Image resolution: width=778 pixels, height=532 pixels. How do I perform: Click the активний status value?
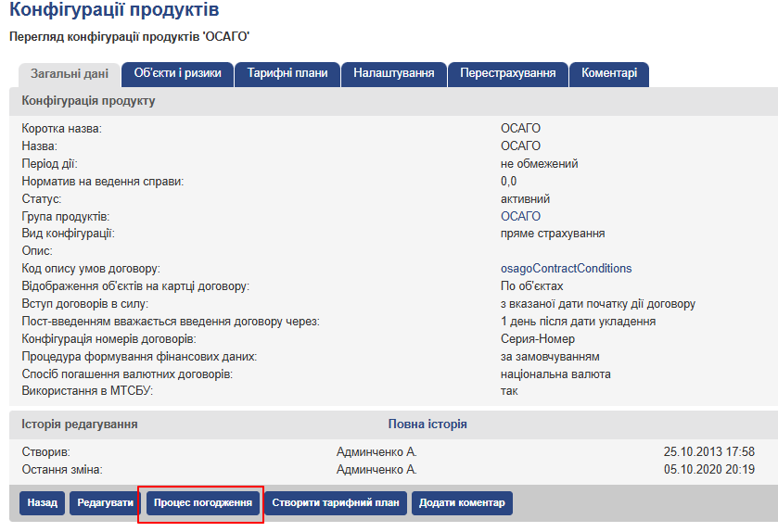525,199
